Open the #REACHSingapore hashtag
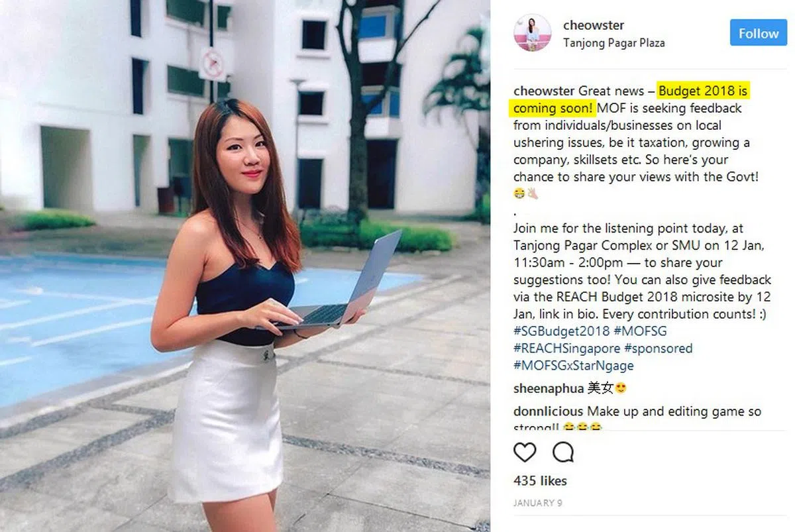Image resolution: width=795 pixels, height=532 pixels. coord(567,348)
